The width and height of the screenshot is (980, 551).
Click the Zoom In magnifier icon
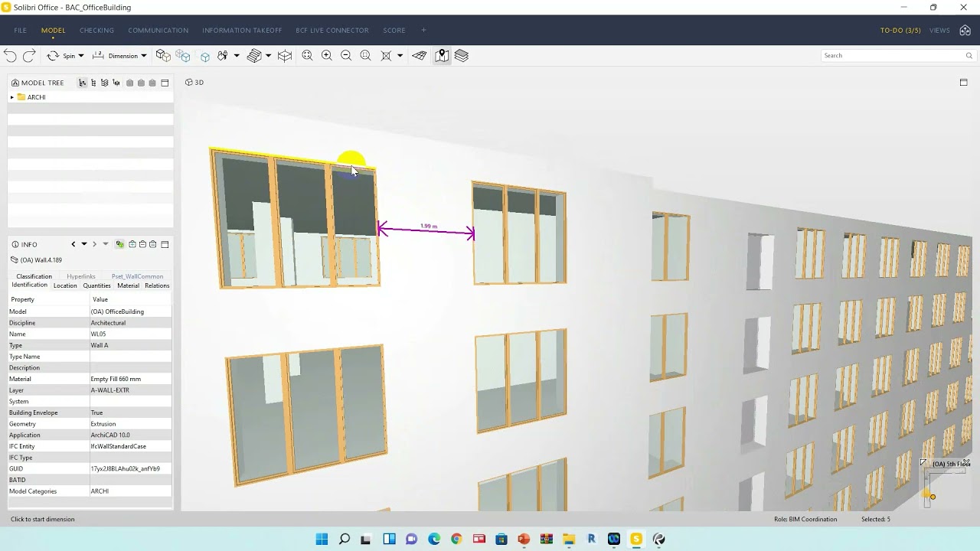coord(327,56)
